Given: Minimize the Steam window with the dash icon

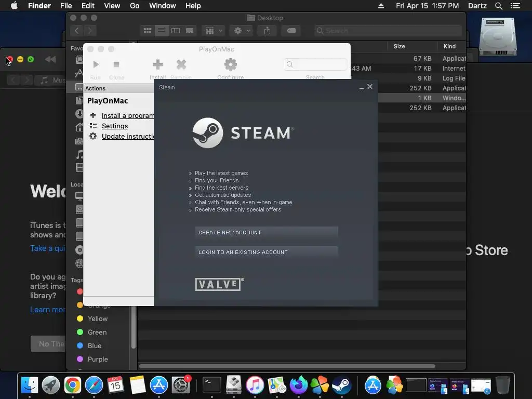Looking at the screenshot, I should [x=362, y=87].
